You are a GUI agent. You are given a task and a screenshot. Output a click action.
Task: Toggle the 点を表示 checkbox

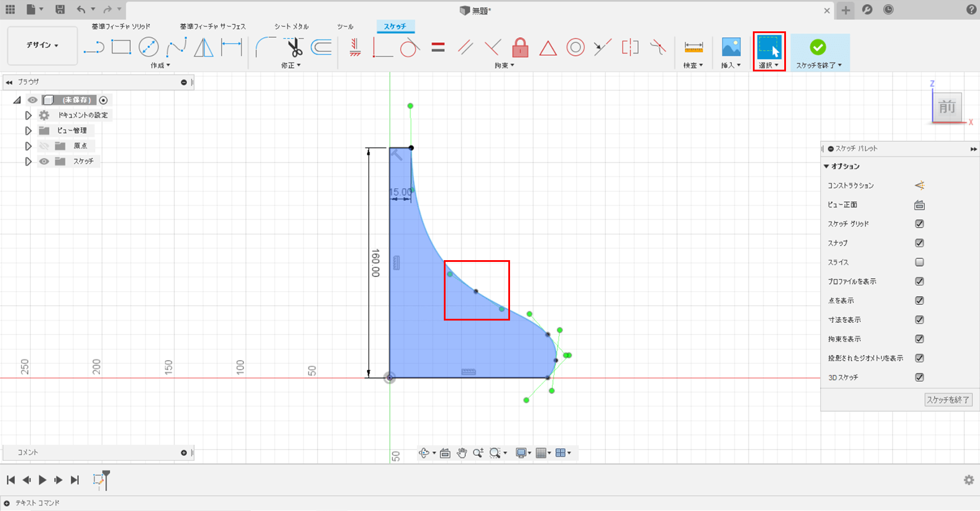pos(920,300)
